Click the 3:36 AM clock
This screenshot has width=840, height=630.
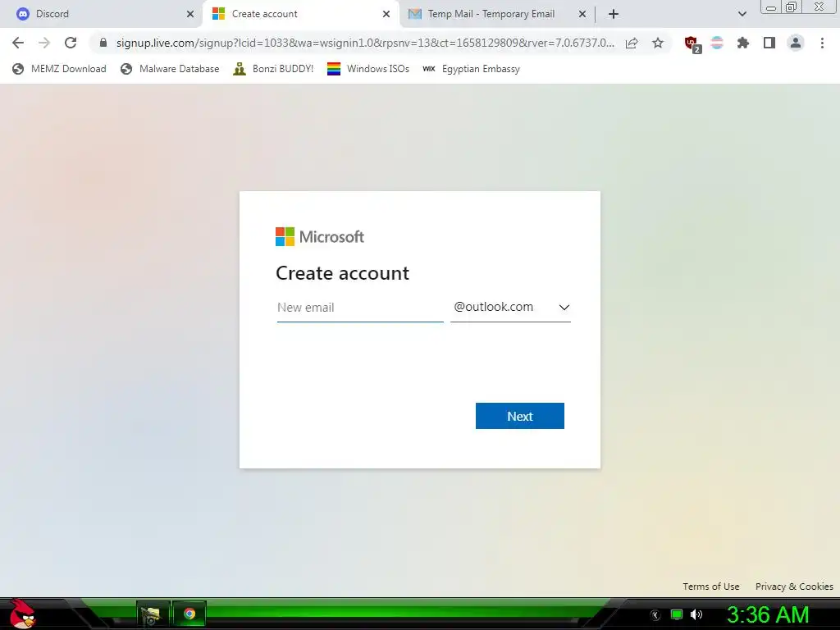(768, 615)
